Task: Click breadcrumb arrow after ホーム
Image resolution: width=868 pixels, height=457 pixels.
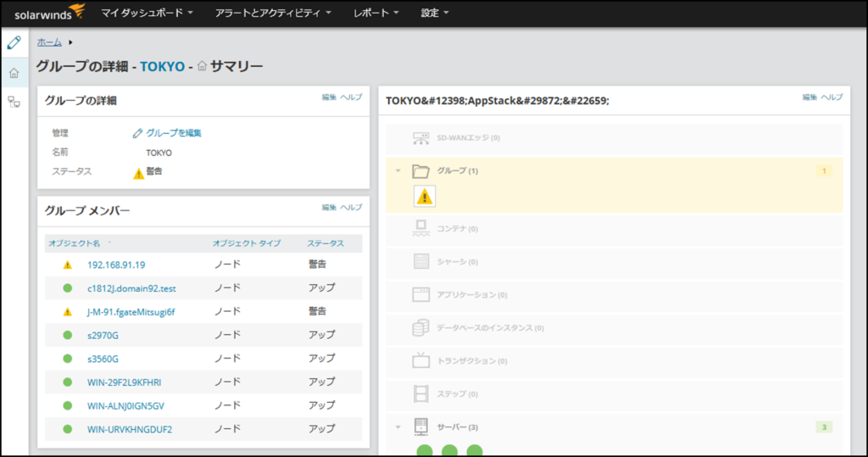Action: pos(70,42)
